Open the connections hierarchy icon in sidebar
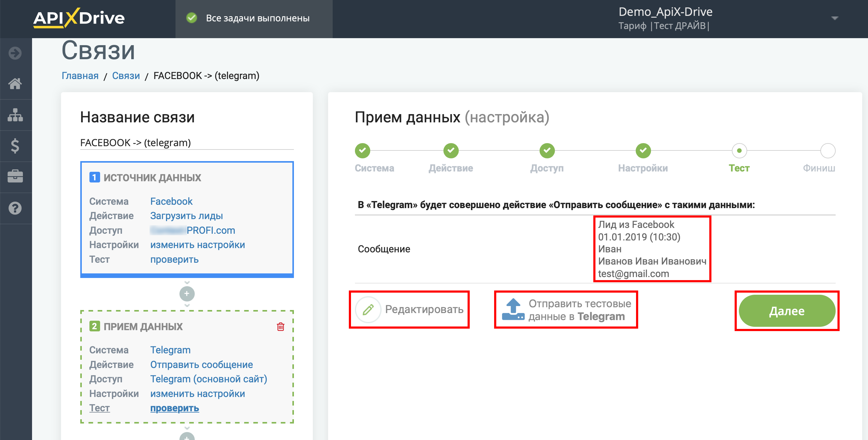This screenshot has width=868, height=440. (15, 115)
